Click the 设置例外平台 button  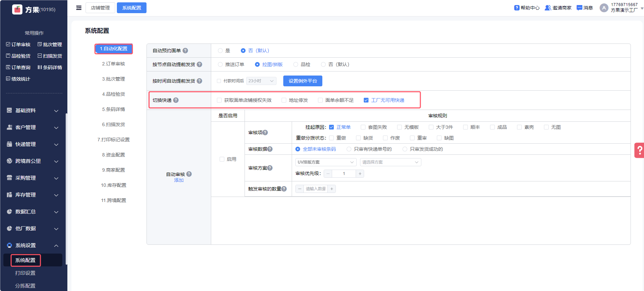[x=302, y=81]
